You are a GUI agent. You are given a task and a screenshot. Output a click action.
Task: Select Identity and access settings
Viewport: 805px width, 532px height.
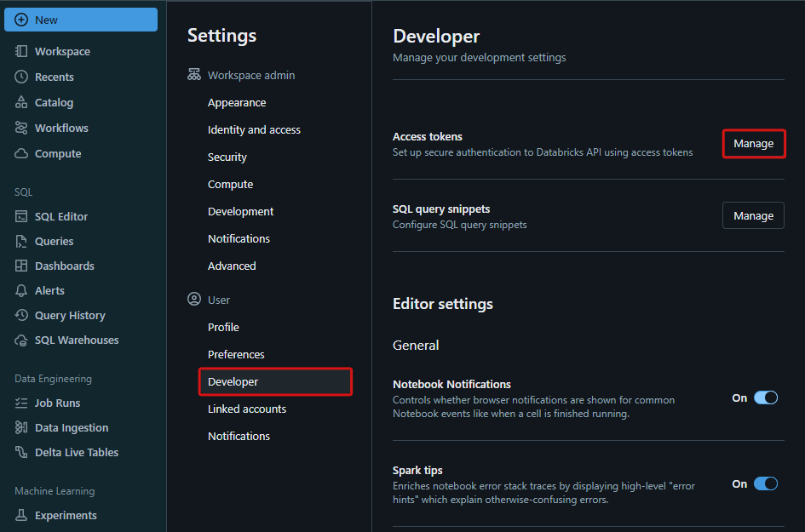click(254, 129)
